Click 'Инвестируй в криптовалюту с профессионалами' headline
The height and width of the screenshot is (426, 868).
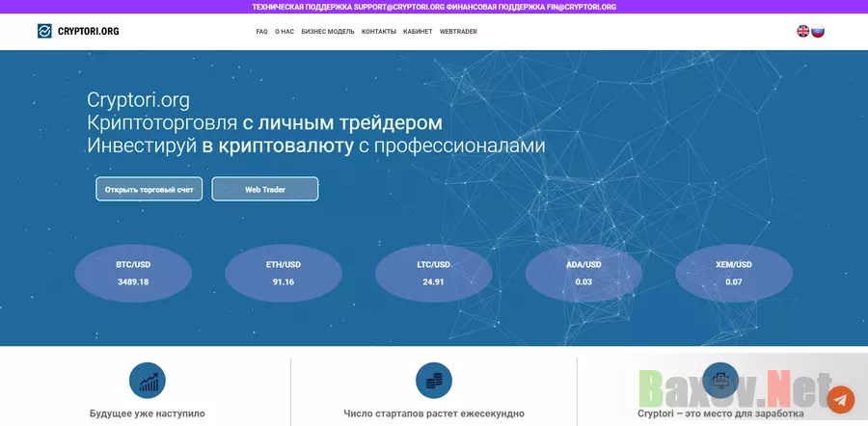316,146
